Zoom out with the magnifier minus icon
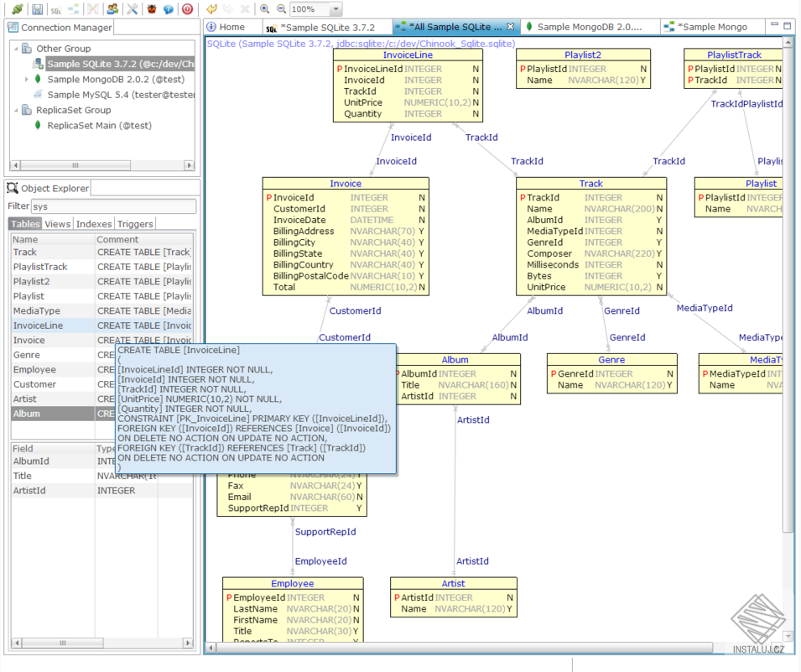Image resolution: width=801 pixels, height=672 pixels. [281, 8]
